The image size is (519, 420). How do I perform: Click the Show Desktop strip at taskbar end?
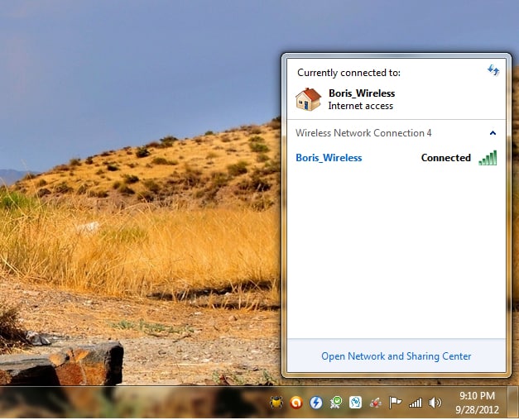pyautogui.click(x=513, y=403)
